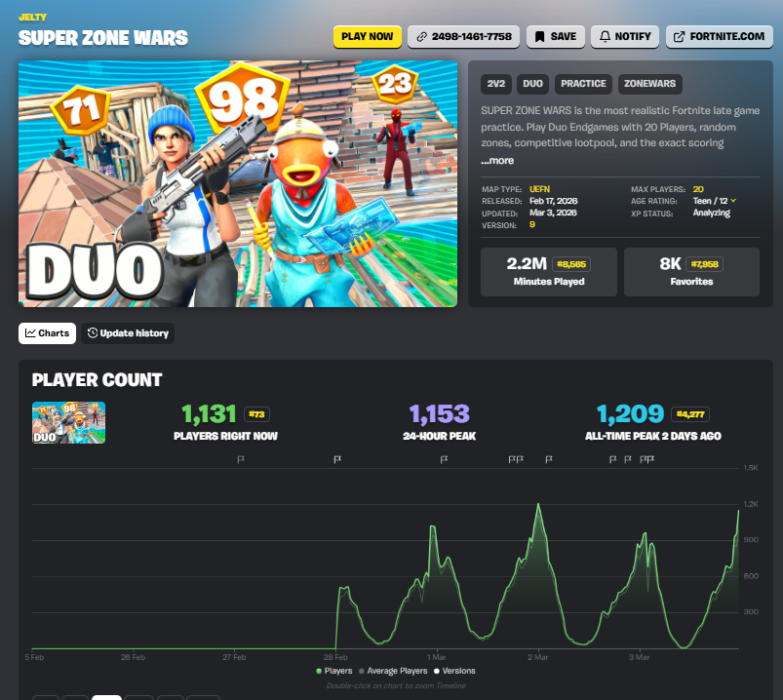Expand description with ...more
The height and width of the screenshot is (700, 783).
(497, 160)
